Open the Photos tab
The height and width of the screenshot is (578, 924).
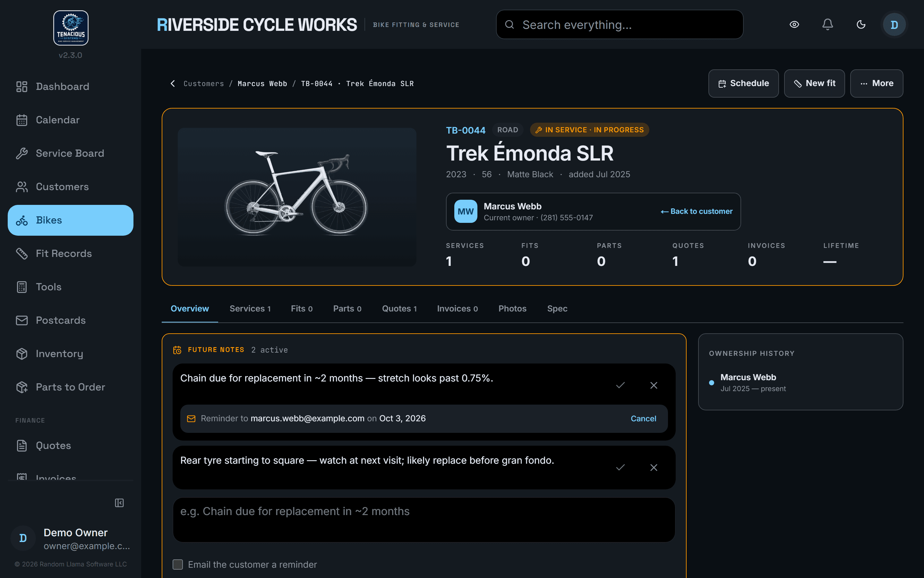(512, 309)
